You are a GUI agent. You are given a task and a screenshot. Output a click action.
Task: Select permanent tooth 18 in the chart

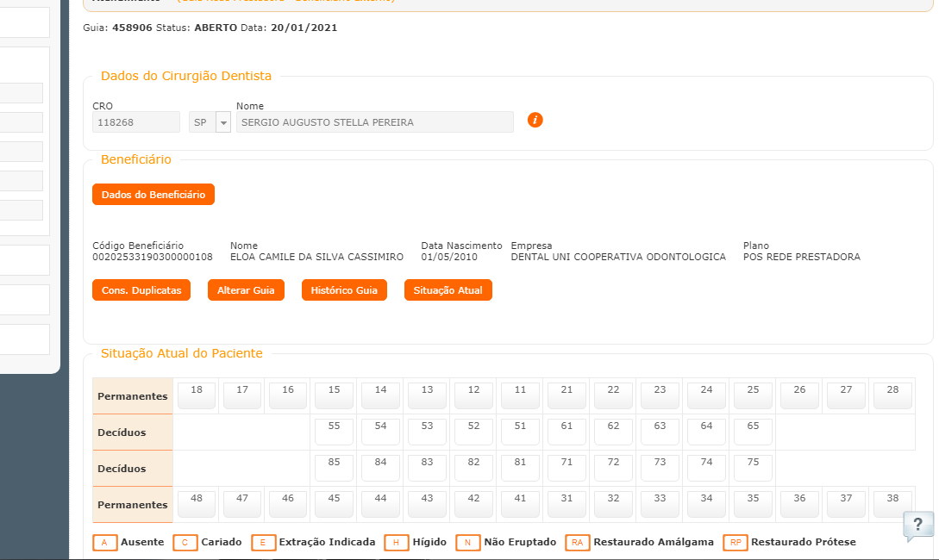coord(197,395)
